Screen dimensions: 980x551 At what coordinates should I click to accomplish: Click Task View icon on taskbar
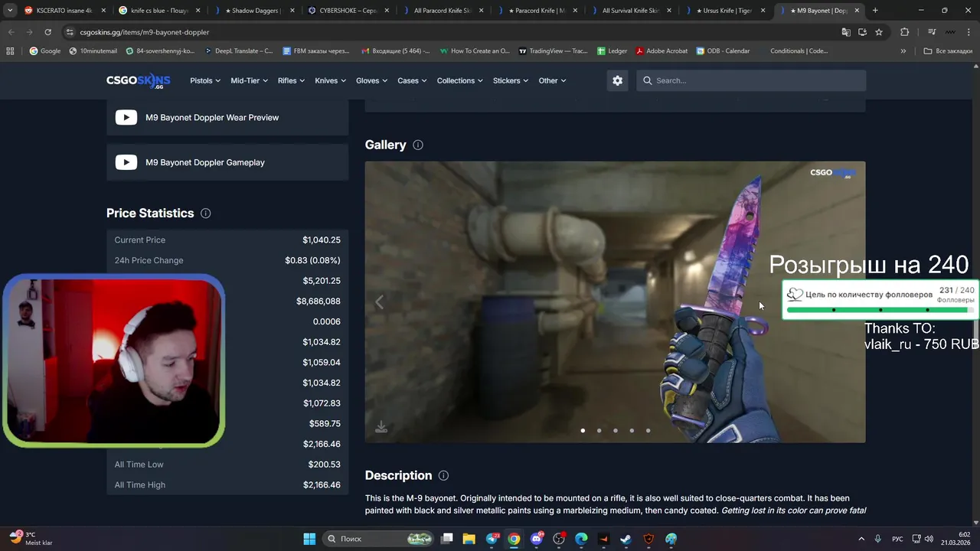[x=447, y=539]
